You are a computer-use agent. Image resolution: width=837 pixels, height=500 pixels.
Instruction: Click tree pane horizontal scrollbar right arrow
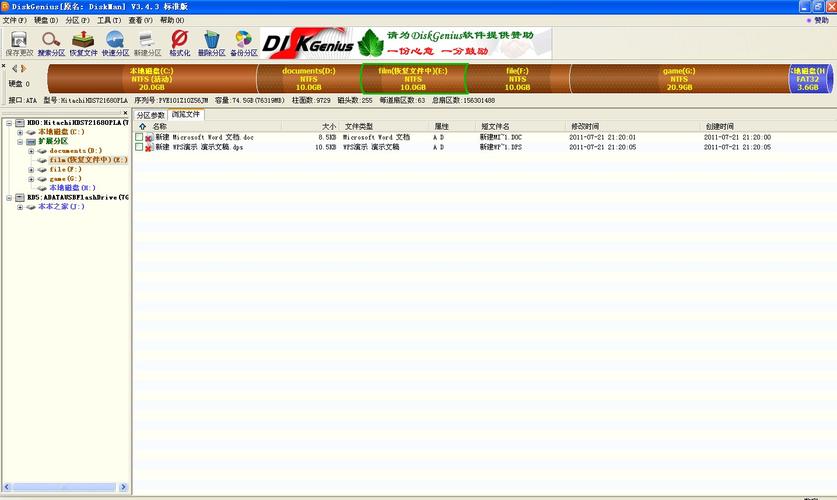pos(123,487)
